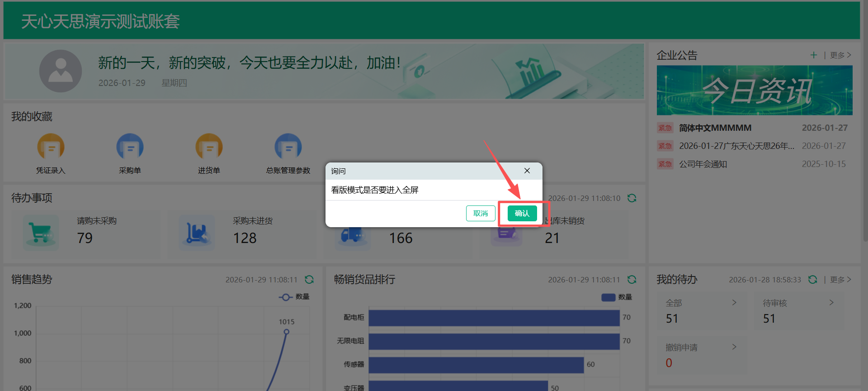Click the 今日资讯 banner image
This screenshot has width=868, height=391.
(754, 91)
